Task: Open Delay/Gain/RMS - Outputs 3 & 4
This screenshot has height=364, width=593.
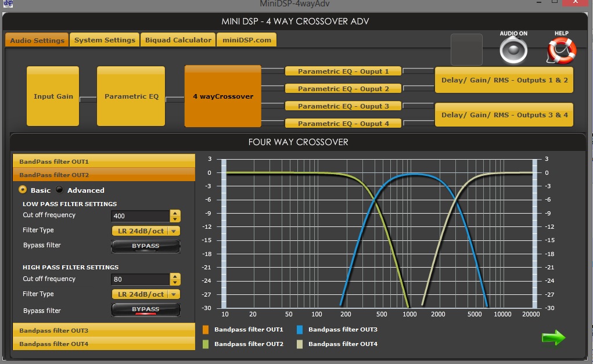Action: click(x=504, y=115)
